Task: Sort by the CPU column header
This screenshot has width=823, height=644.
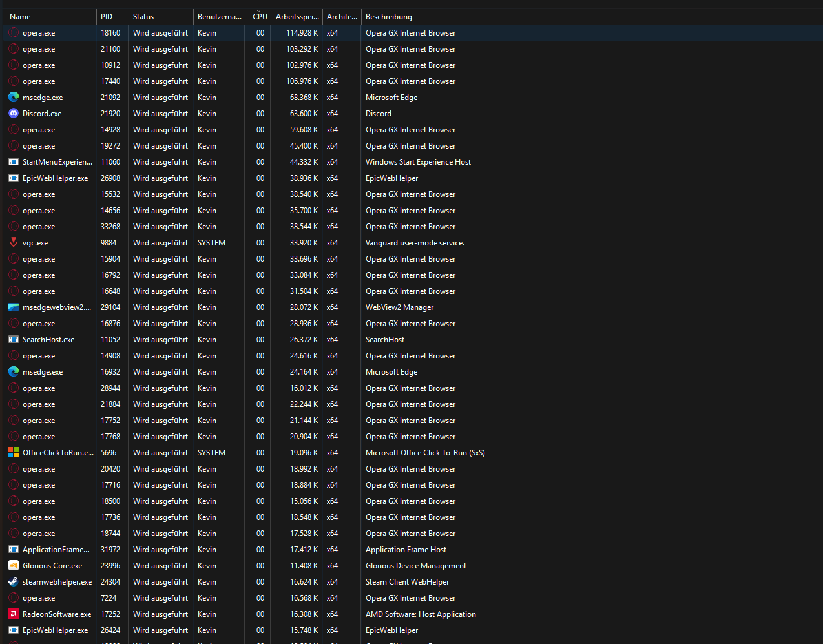Action: (x=260, y=17)
